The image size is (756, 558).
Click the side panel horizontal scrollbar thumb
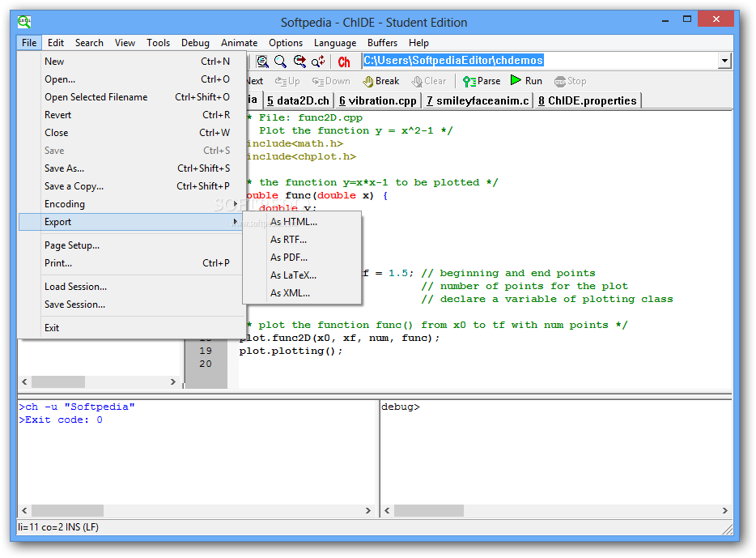point(57,382)
